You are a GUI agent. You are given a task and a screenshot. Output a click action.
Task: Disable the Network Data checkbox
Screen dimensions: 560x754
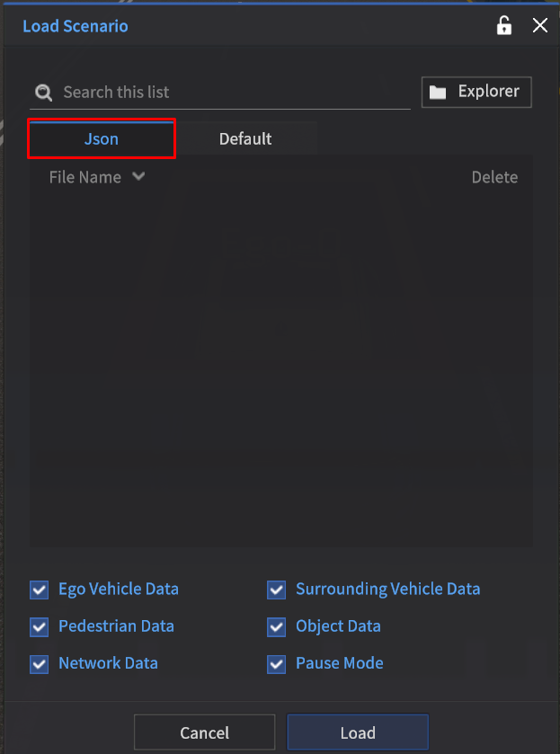pyautogui.click(x=40, y=664)
